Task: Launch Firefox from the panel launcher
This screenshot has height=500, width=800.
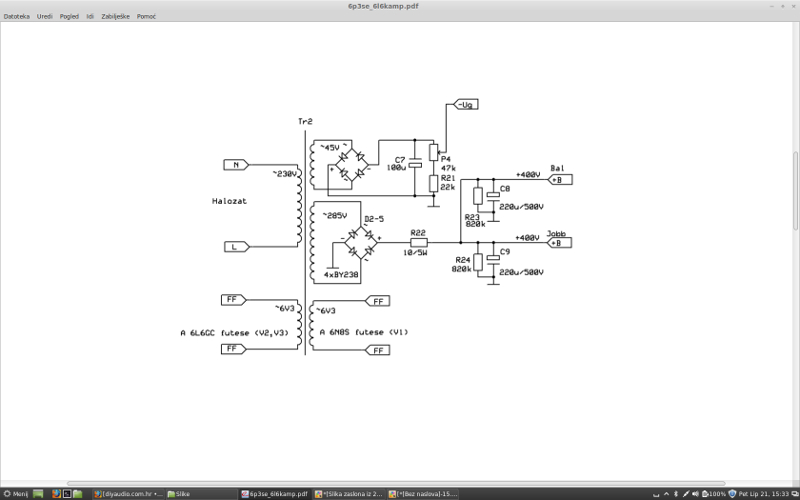Action: (x=54, y=494)
